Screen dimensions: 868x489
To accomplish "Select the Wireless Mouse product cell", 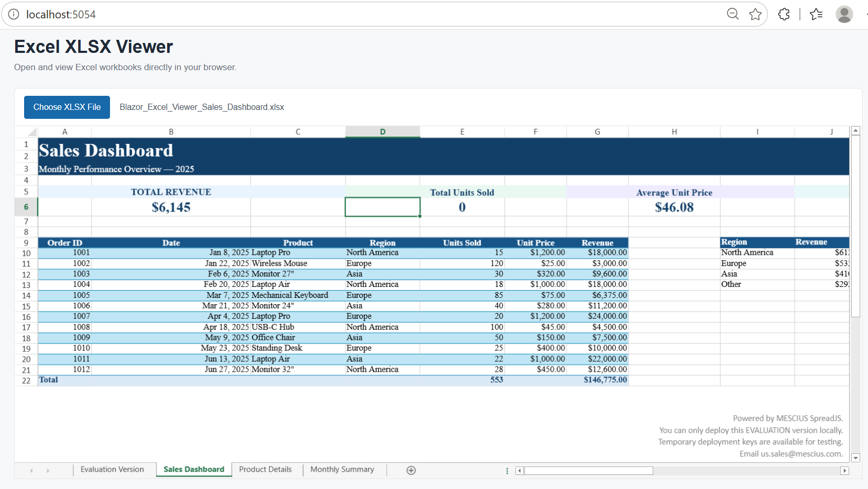I will 298,263.
